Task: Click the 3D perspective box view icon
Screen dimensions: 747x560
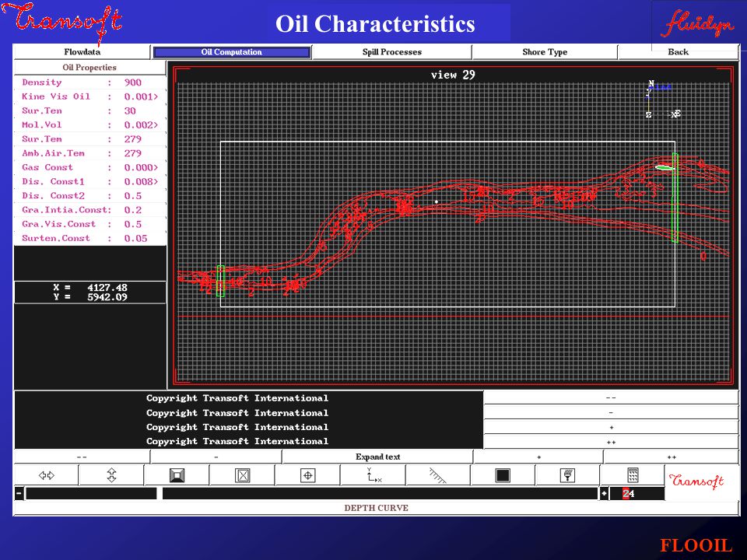Action: (x=177, y=475)
